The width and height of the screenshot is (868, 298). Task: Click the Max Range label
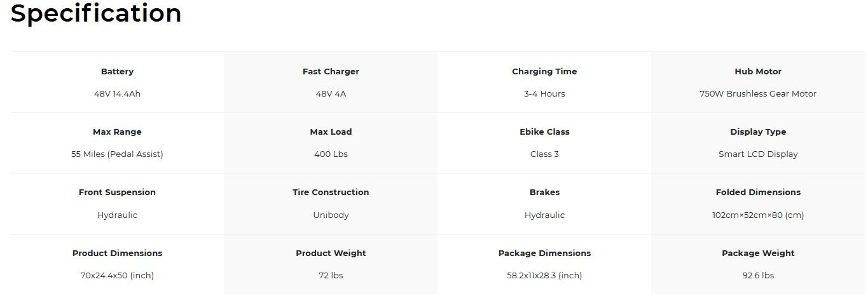pos(117,132)
